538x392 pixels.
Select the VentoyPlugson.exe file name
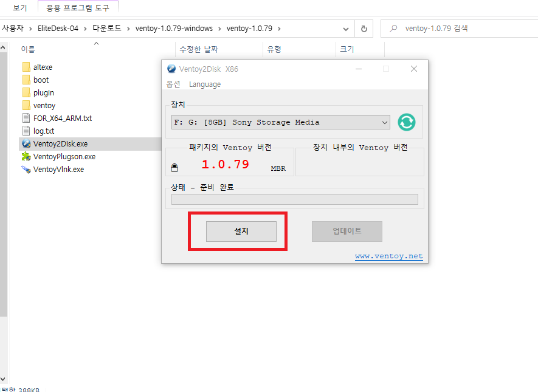[x=64, y=157]
